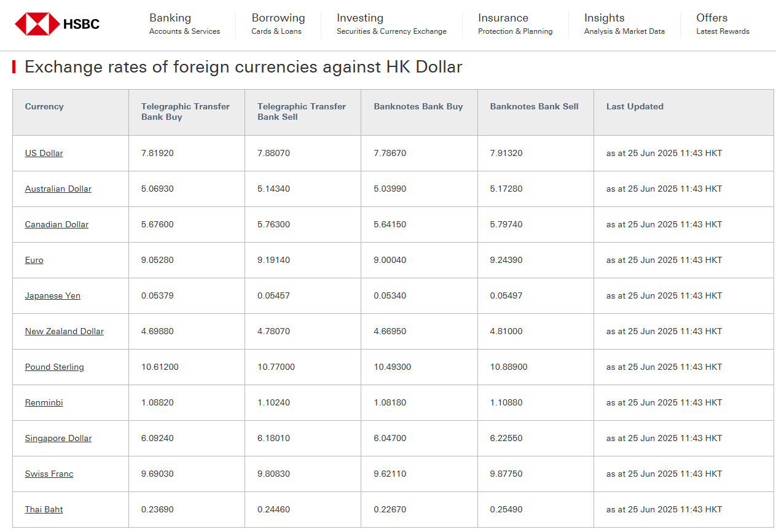Click the HSBC logo icon
Image resolution: width=776 pixels, height=532 pixels.
click(37, 24)
